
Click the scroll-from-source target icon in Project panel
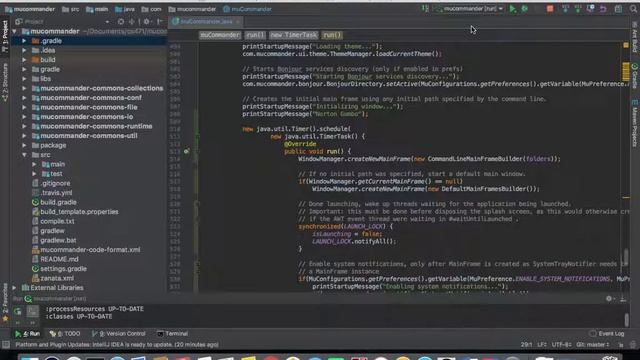[x=121, y=22]
